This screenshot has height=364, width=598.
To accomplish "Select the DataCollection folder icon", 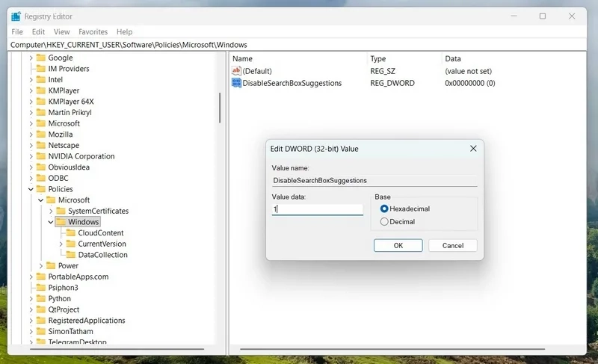I will tap(70, 255).
